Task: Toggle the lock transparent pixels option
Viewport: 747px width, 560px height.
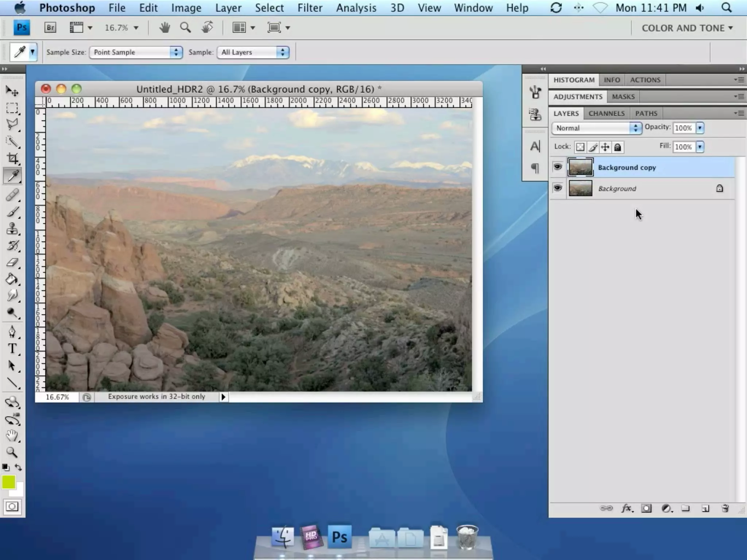Action: tap(580, 147)
